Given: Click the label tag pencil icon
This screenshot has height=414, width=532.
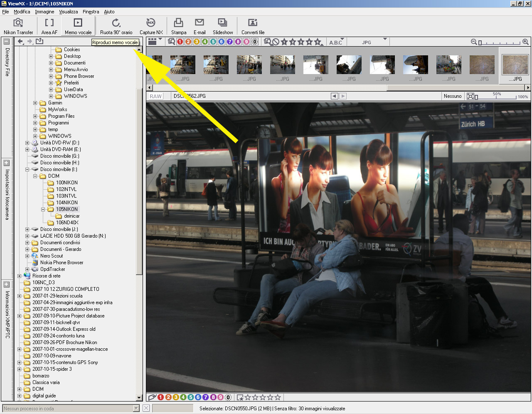Looking at the screenshot, I should pos(152,397).
